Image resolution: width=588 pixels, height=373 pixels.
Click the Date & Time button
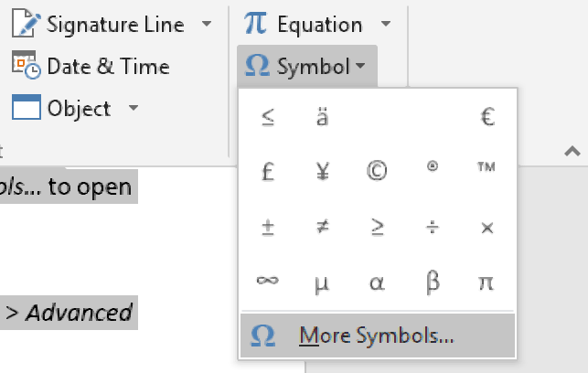(x=90, y=66)
